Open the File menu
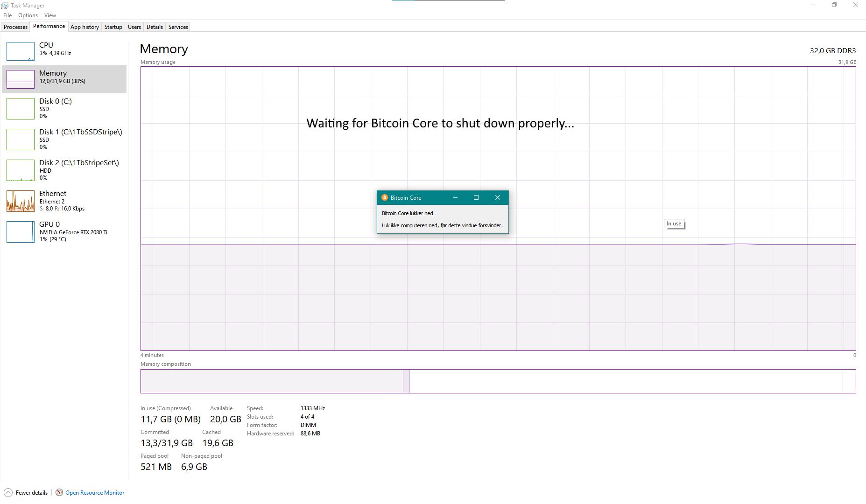This screenshot has width=866, height=504. pos(7,15)
